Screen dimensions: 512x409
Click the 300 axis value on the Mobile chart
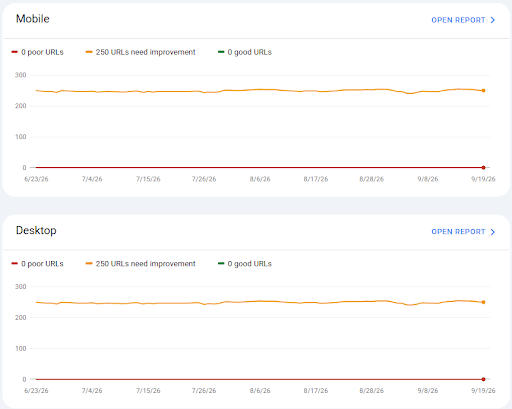tap(20, 75)
